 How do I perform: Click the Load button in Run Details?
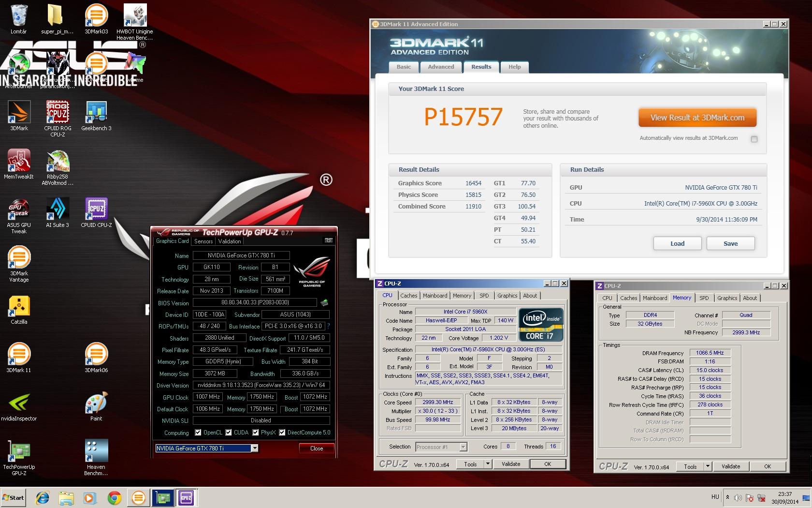pos(677,243)
